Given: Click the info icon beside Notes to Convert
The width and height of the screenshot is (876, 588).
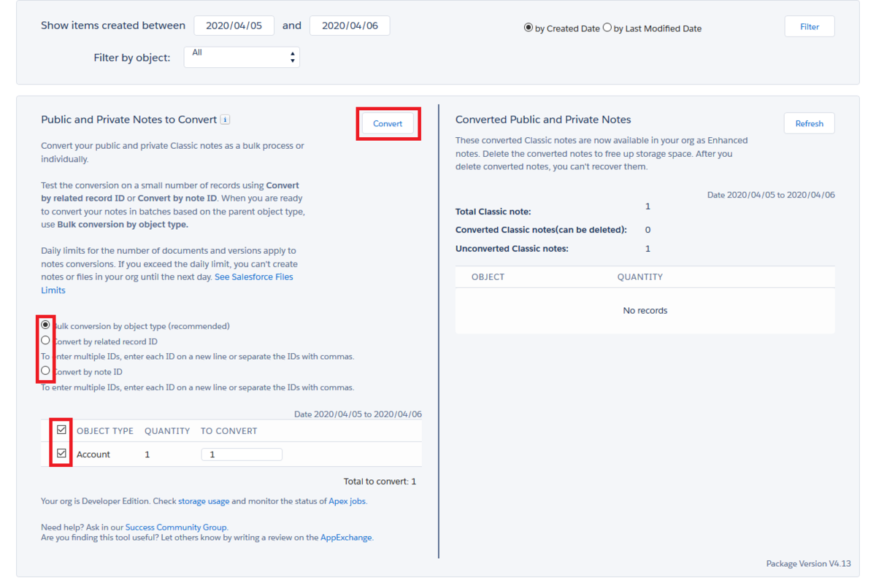Looking at the screenshot, I should (x=226, y=120).
